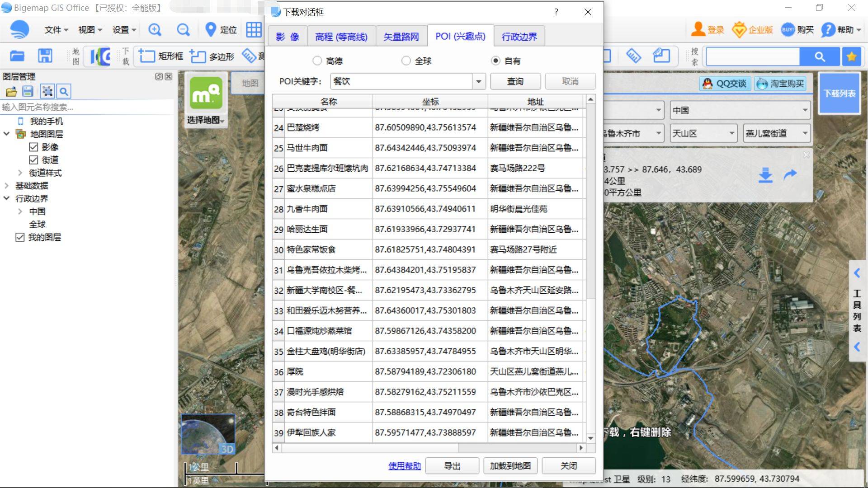The height and width of the screenshot is (488, 868).
Task: Click the 查询 query button
Action: pyautogui.click(x=515, y=81)
